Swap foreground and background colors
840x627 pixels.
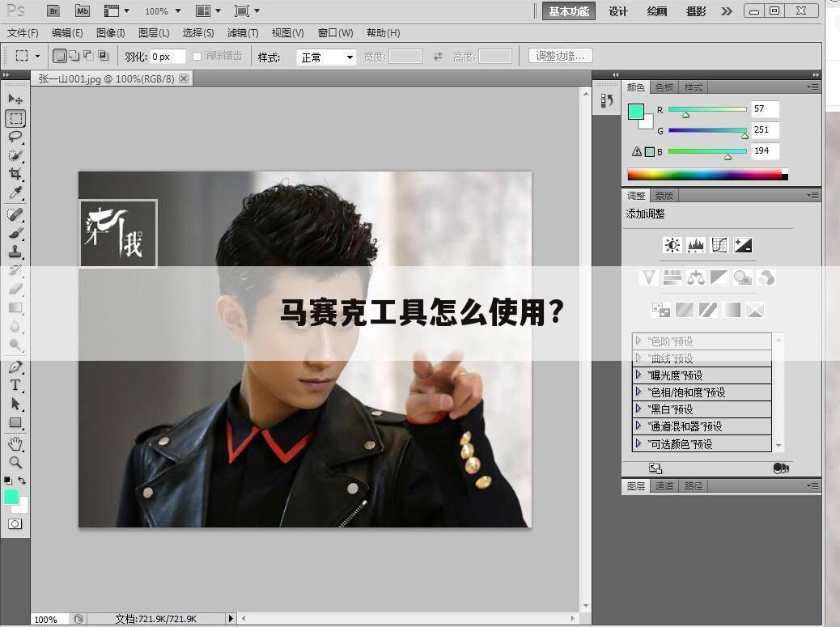point(22,481)
